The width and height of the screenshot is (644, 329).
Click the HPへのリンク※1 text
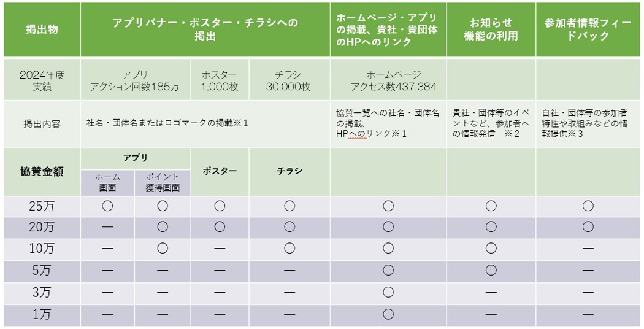pos(371,134)
